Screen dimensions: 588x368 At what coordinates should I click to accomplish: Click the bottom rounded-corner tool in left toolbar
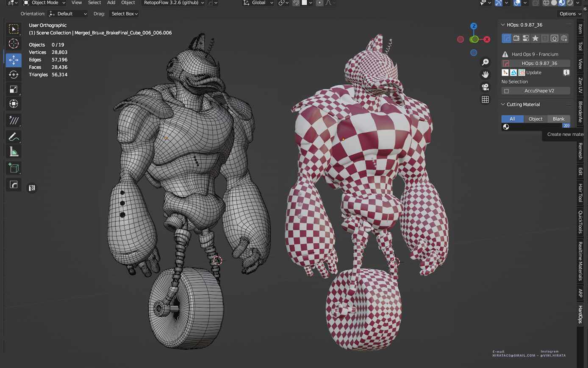click(x=14, y=184)
